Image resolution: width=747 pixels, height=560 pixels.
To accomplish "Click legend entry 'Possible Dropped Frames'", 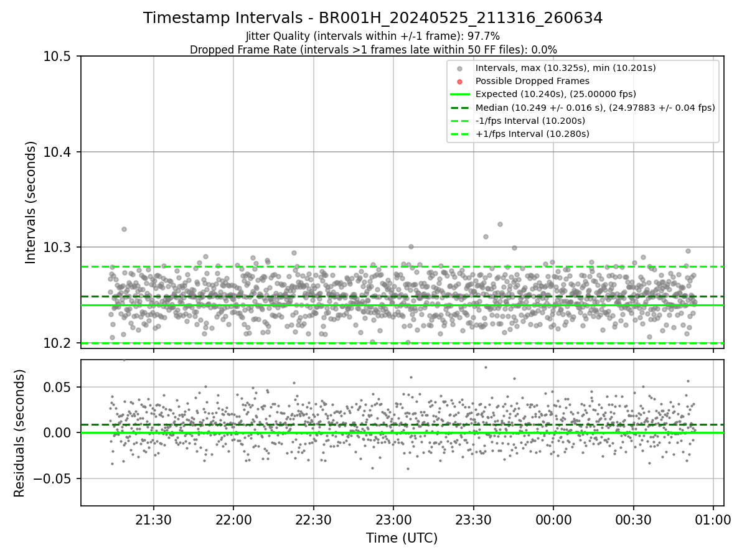I will point(532,81).
